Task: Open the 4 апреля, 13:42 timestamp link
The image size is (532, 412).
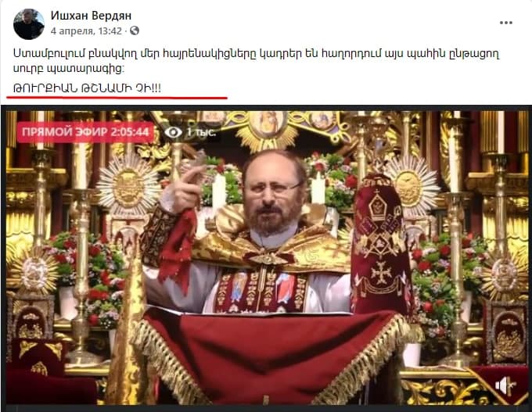Action: (x=86, y=30)
